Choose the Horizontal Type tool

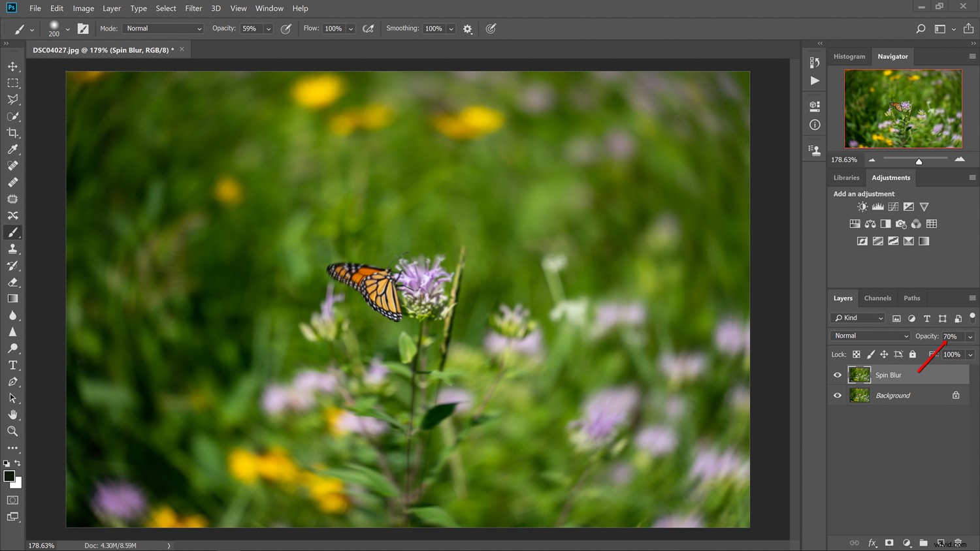click(12, 365)
